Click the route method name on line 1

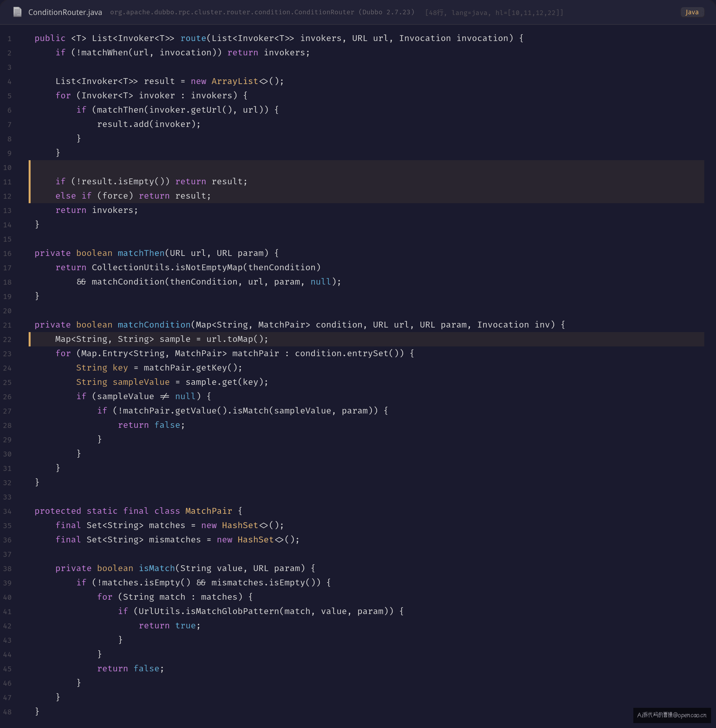pos(193,38)
